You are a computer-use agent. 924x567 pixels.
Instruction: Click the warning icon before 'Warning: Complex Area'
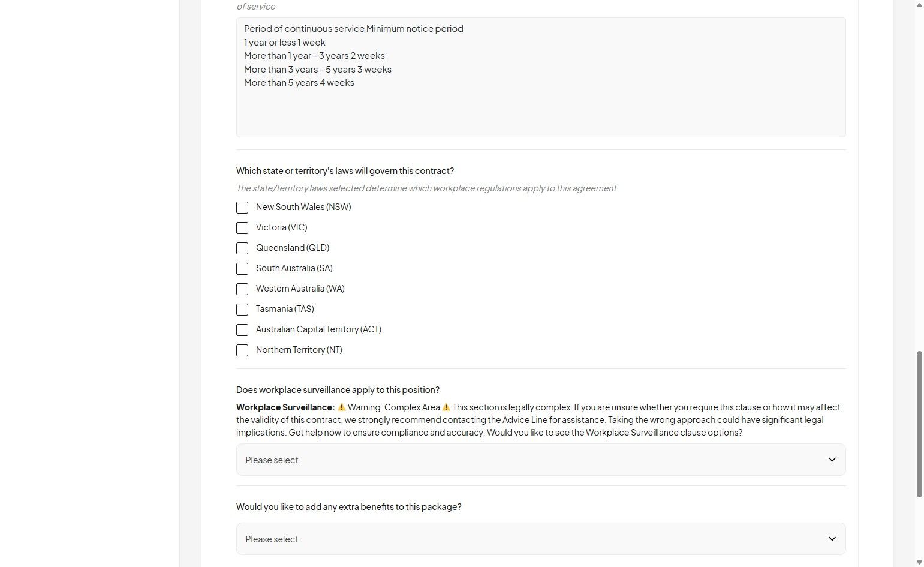342,407
